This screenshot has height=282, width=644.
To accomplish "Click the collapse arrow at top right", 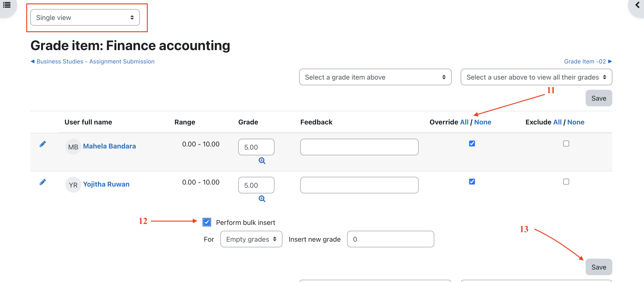I will click(637, 5).
